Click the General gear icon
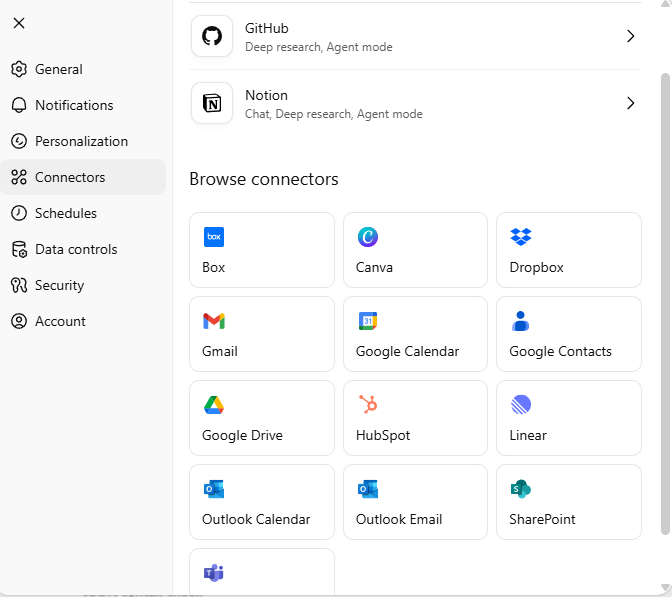Viewport: 672px width, 597px height. [19, 69]
